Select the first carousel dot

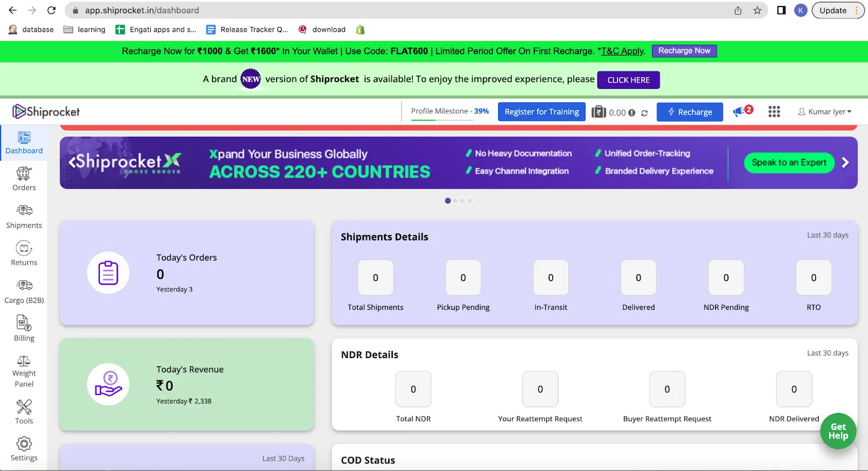pos(448,201)
